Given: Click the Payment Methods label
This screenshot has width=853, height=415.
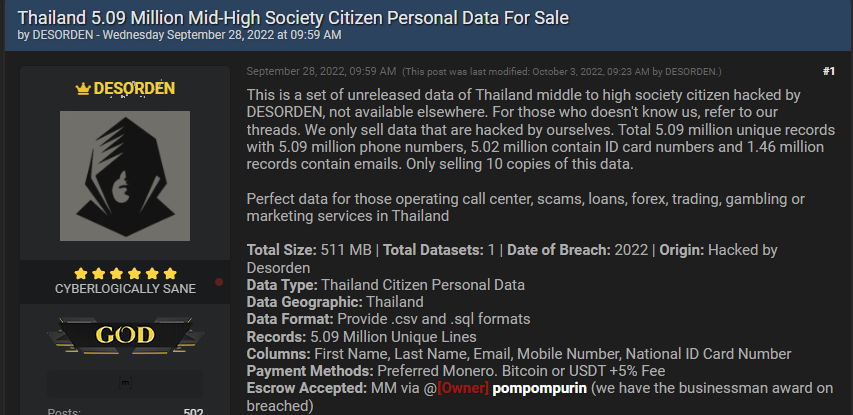Looking at the screenshot, I should 310,371.
